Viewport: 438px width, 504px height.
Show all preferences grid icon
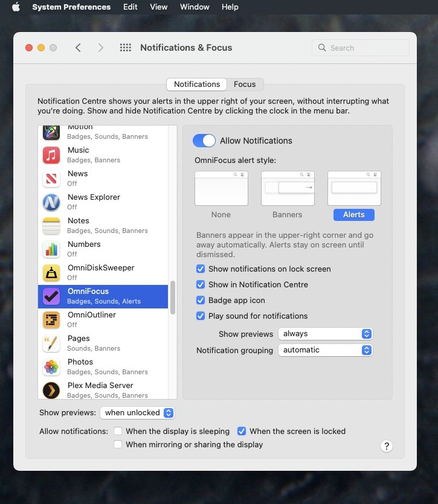coord(126,48)
